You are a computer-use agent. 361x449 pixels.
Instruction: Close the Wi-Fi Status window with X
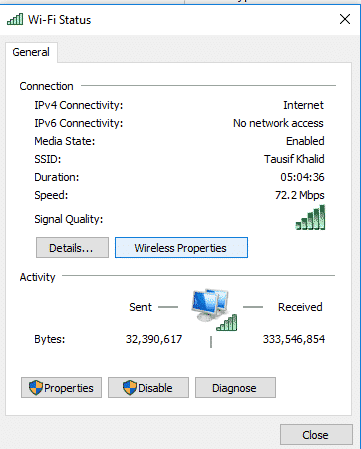click(x=345, y=19)
